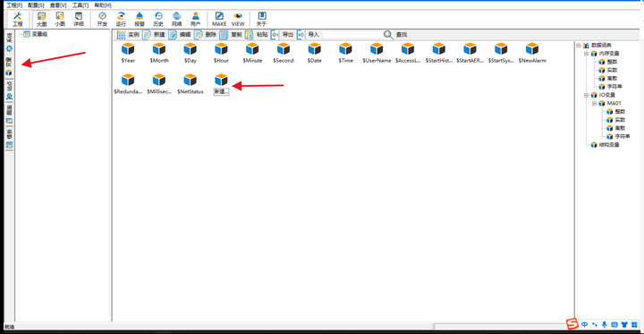Click the 导出 (Export) button
644x334 pixels.
tap(283, 35)
